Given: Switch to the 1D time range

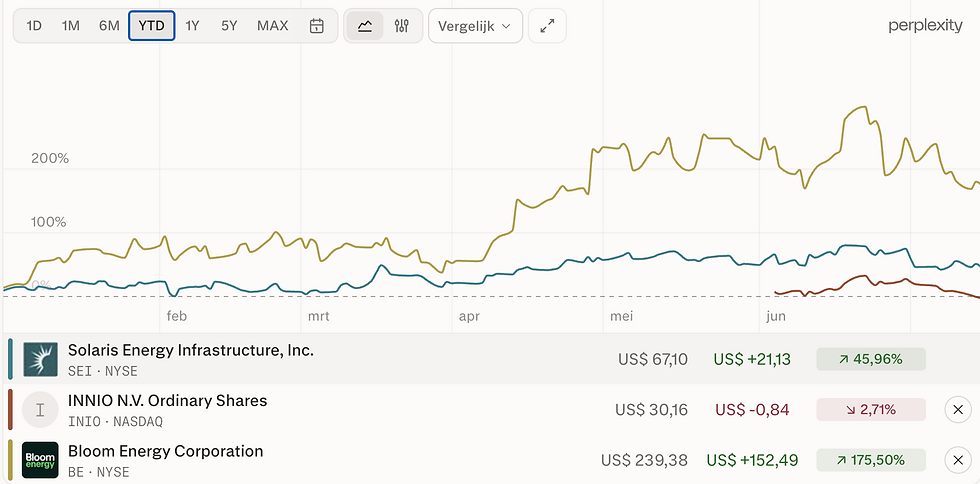Looking at the screenshot, I should (34, 26).
